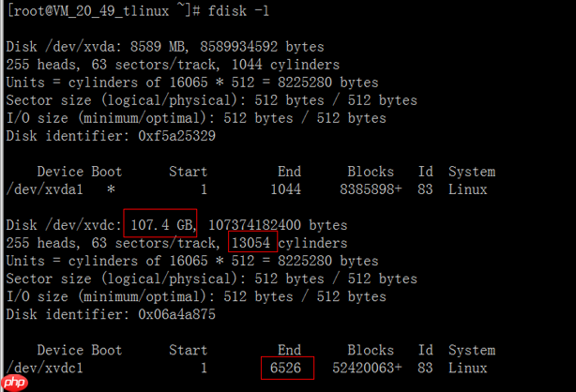
Task: Click the first System column header
Action: (472, 172)
